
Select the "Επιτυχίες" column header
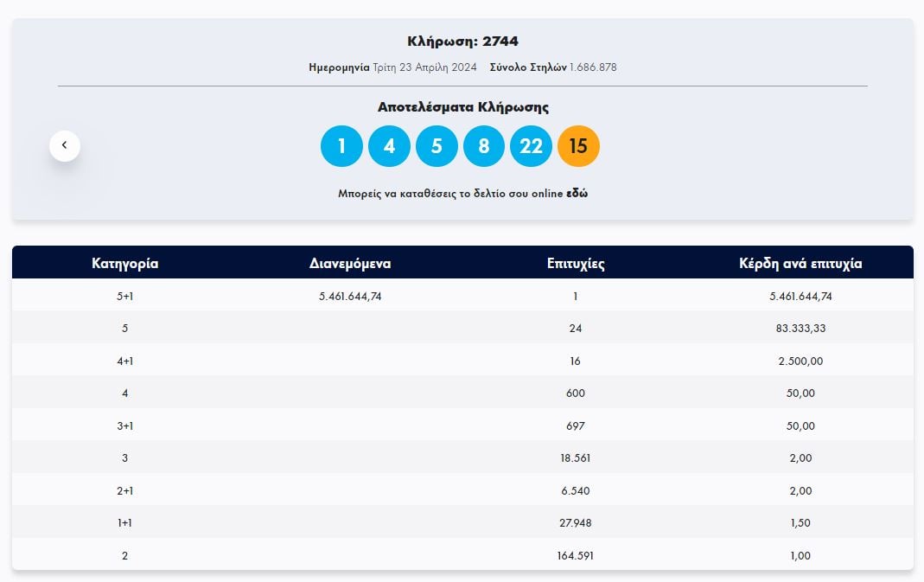point(576,264)
